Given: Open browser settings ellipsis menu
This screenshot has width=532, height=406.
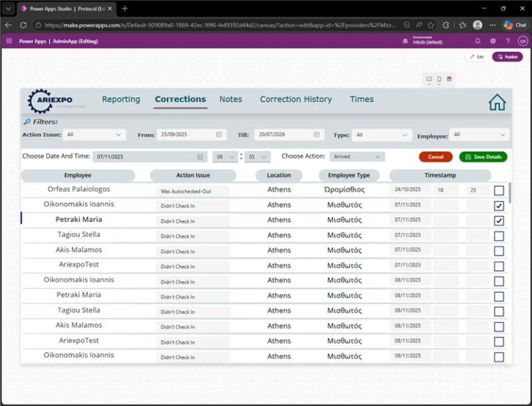Looking at the screenshot, I should tap(493, 25).
